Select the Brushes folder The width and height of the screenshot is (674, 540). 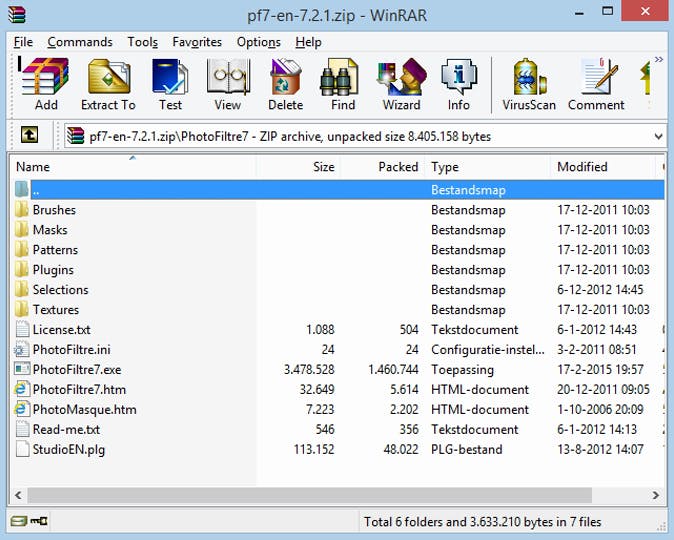point(54,210)
